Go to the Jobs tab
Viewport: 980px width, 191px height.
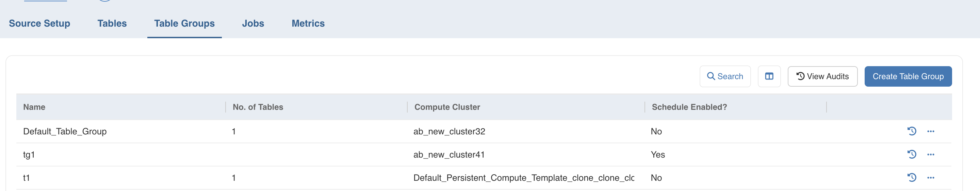tap(253, 23)
